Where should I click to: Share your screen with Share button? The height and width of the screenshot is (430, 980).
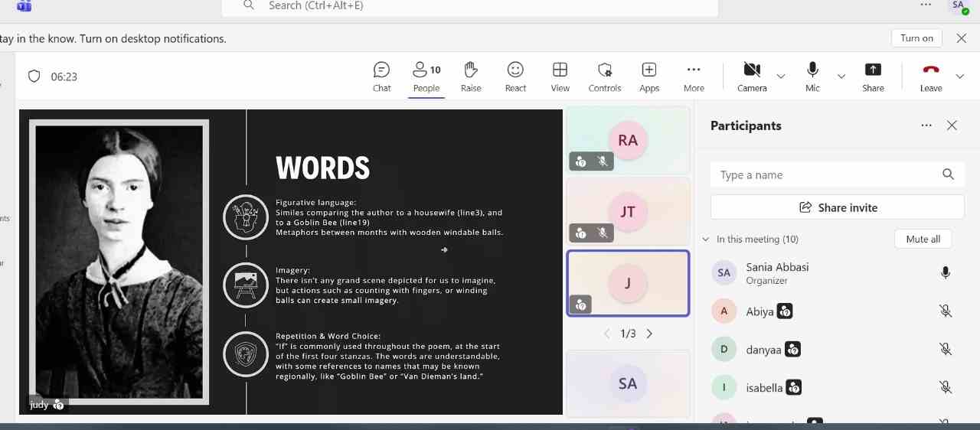(x=873, y=77)
